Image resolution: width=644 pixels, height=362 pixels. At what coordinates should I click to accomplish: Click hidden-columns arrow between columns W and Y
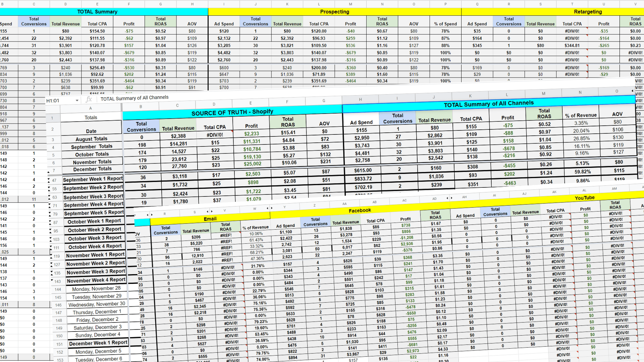(x=269, y=208)
